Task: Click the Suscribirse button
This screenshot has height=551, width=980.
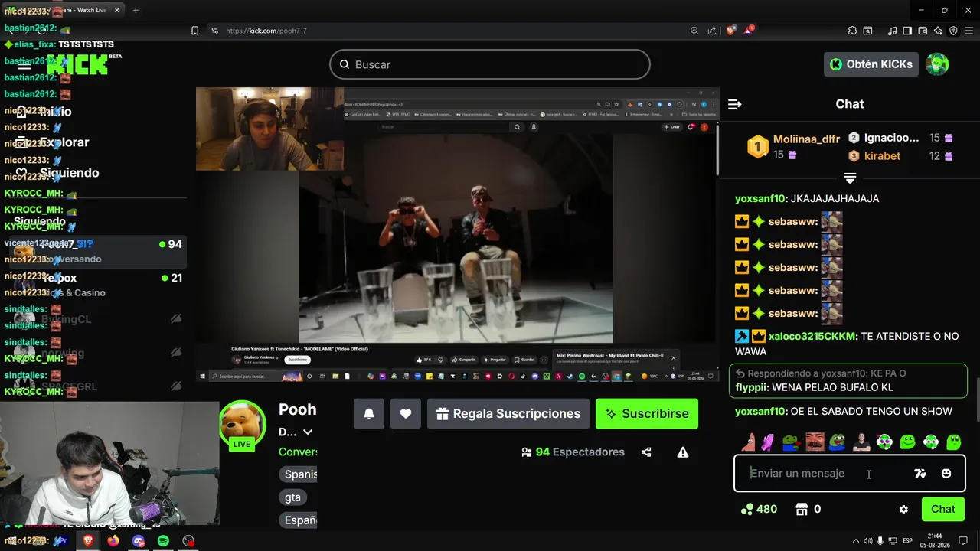Action: [647, 413]
